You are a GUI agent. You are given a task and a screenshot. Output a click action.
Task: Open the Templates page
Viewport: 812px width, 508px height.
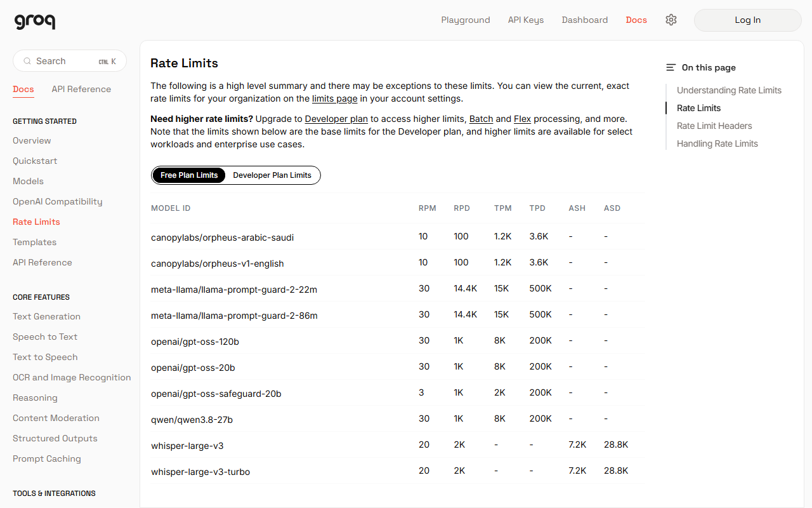pos(34,242)
